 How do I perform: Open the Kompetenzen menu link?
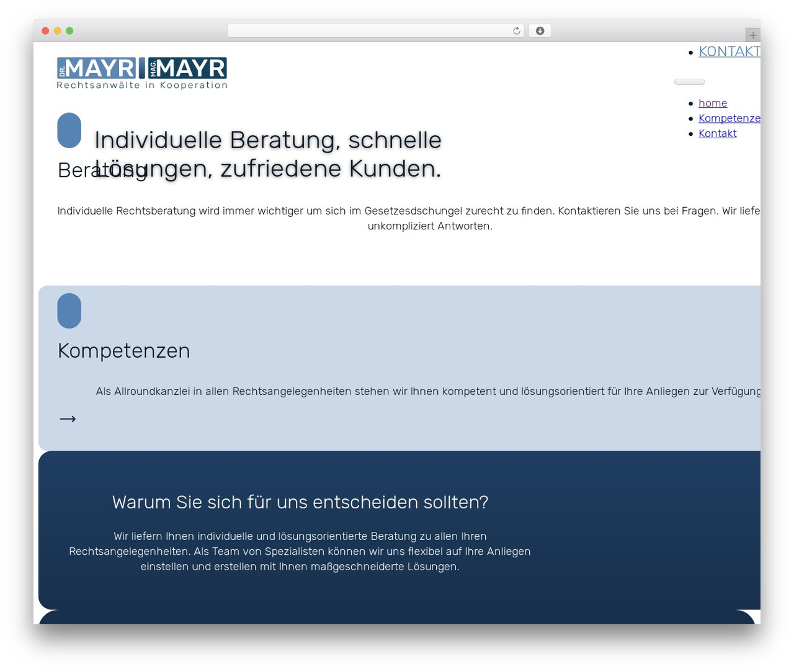pyautogui.click(x=729, y=118)
